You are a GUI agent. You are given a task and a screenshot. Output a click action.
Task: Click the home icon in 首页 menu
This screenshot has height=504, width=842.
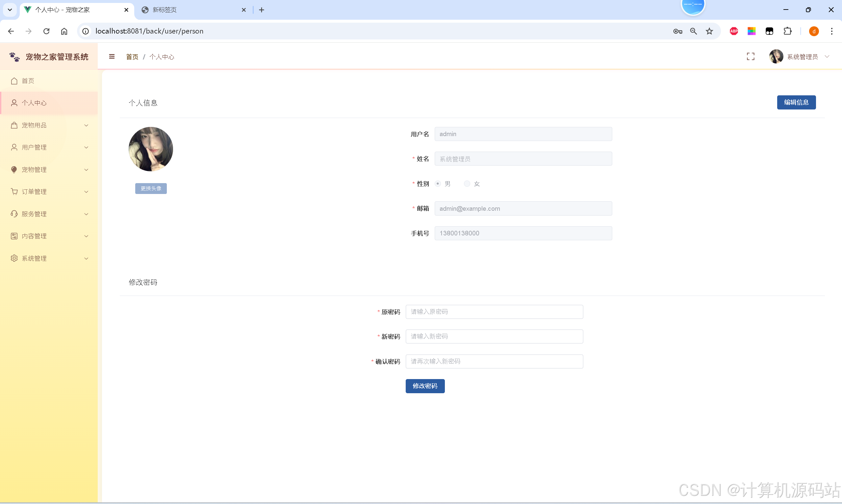(14, 81)
